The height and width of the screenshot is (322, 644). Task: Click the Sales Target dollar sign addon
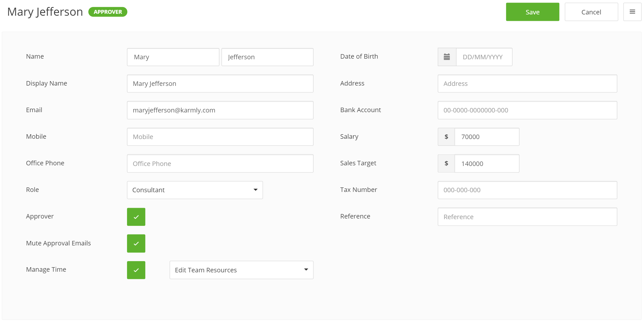[x=446, y=163]
